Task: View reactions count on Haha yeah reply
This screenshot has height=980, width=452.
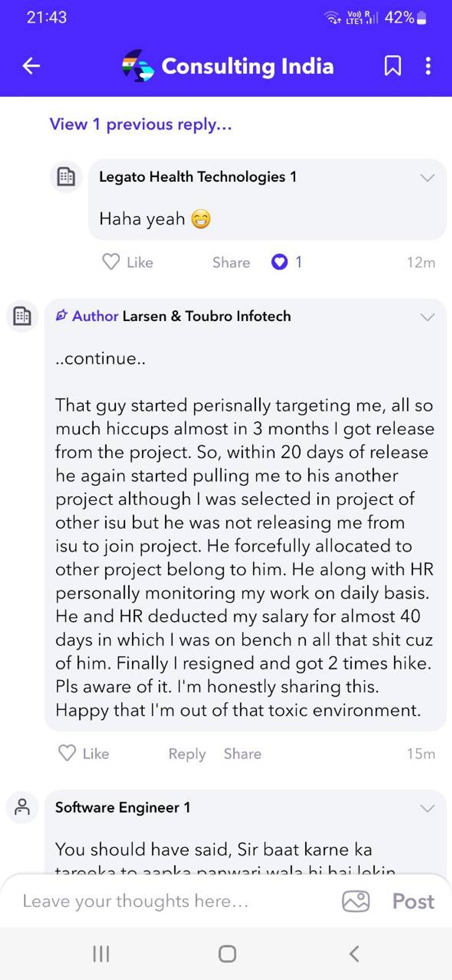Action: click(x=286, y=262)
